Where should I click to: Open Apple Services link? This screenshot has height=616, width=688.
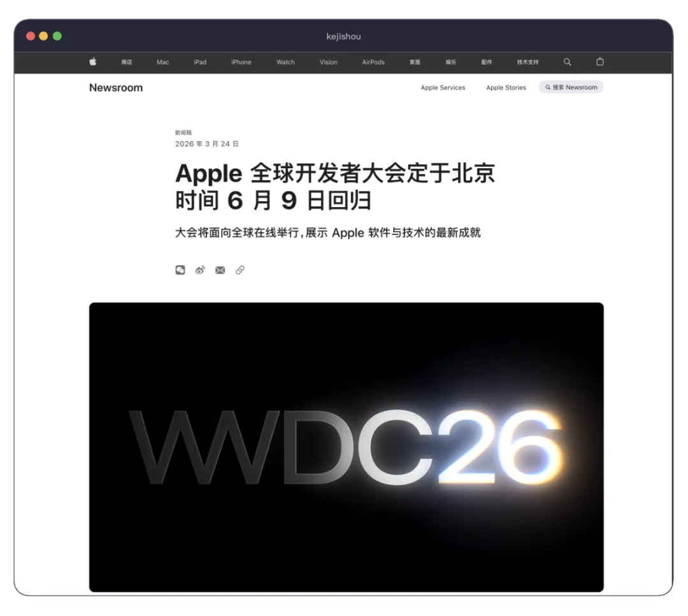tap(443, 88)
